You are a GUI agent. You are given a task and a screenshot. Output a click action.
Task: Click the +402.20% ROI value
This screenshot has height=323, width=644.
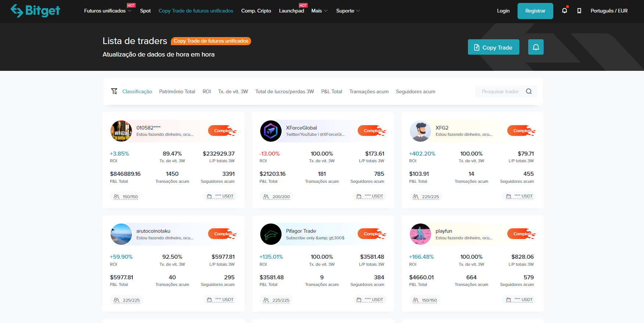[422, 154]
